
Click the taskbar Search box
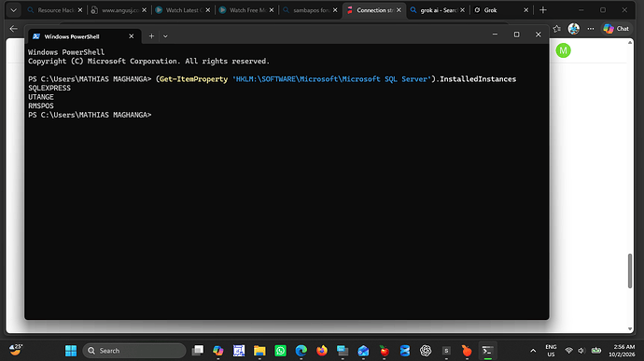click(134, 351)
